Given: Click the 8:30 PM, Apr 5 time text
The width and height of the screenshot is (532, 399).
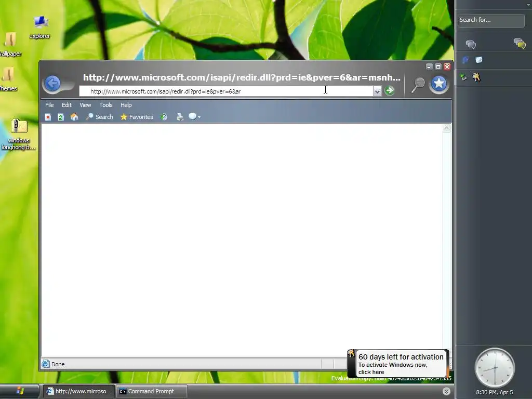Looking at the screenshot, I should [x=495, y=393].
